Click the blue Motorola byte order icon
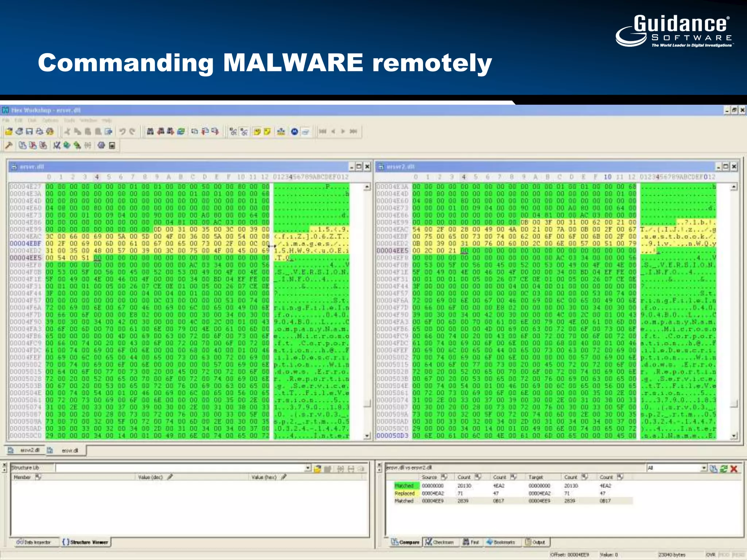Viewport: 747px width, 560px height. [x=295, y=131]
